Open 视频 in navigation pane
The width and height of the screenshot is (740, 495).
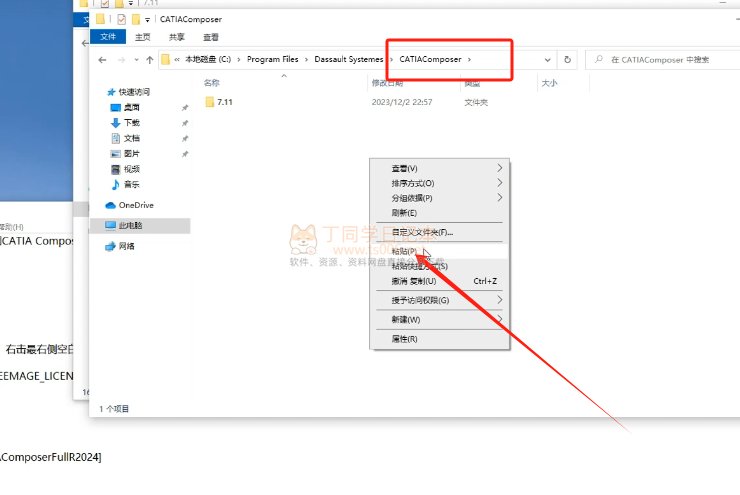tap(126, 169)
